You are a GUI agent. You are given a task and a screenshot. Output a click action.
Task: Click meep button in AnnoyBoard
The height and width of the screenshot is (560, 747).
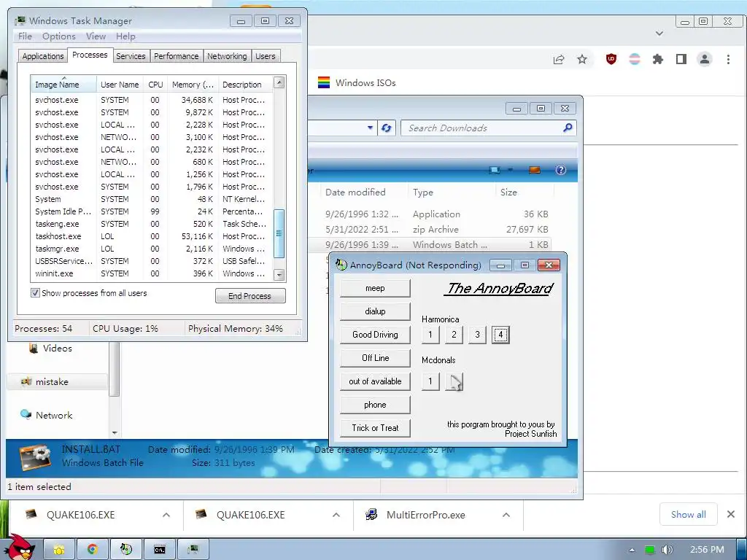click(375, 288)
